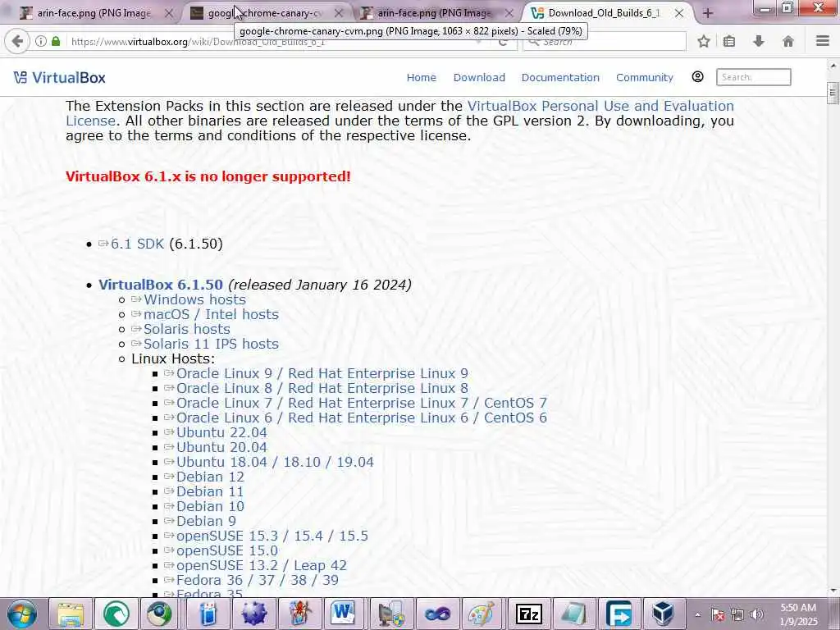Click Ubuntu 18.04 / 18.10 / 19.04 link
Viewport: 840px width, 630px height.
click(275, 462)
